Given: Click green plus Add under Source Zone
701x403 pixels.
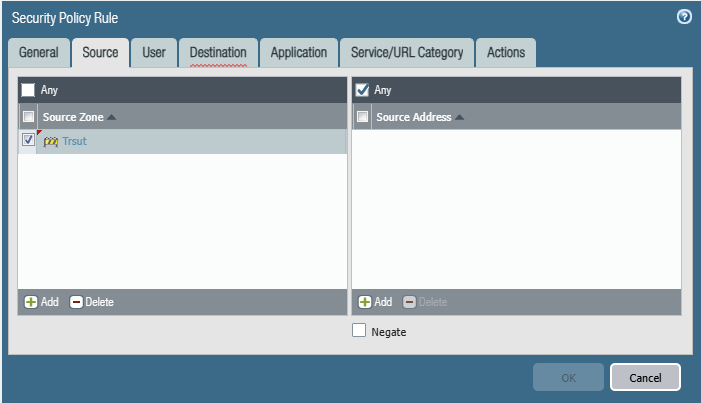Looking at the screenshot, I should point(42,302).
